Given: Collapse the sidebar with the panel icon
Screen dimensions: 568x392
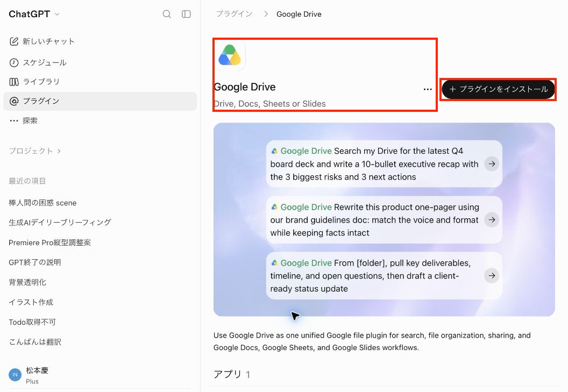Looking at the screenshot, I should click(x=186, y=14).
